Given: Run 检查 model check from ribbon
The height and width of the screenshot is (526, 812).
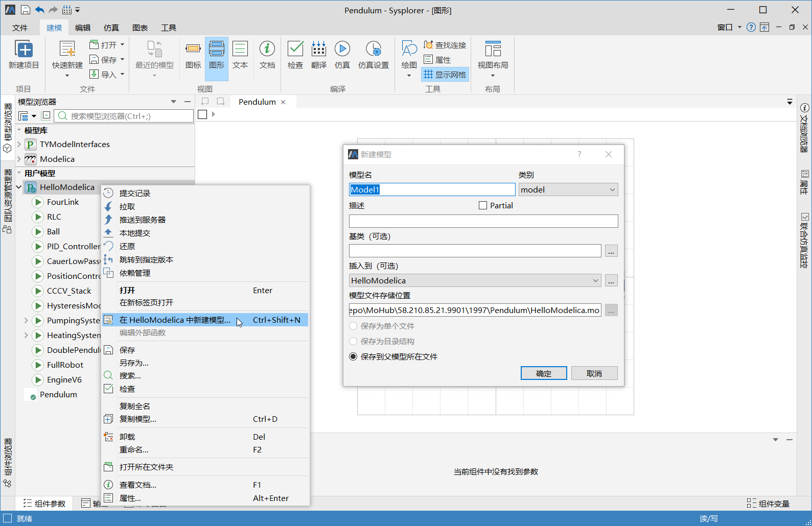Looking at the screenshot, I should pyautogui.click(x=295, y=55).
